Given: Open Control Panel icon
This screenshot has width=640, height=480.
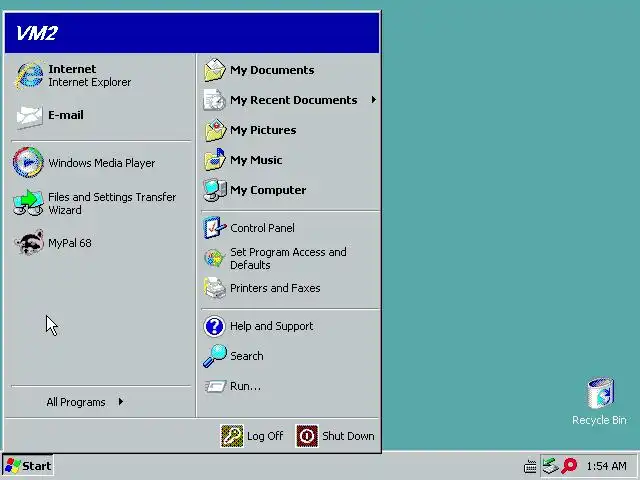Looking at the screenshot, I should point(215,228).
